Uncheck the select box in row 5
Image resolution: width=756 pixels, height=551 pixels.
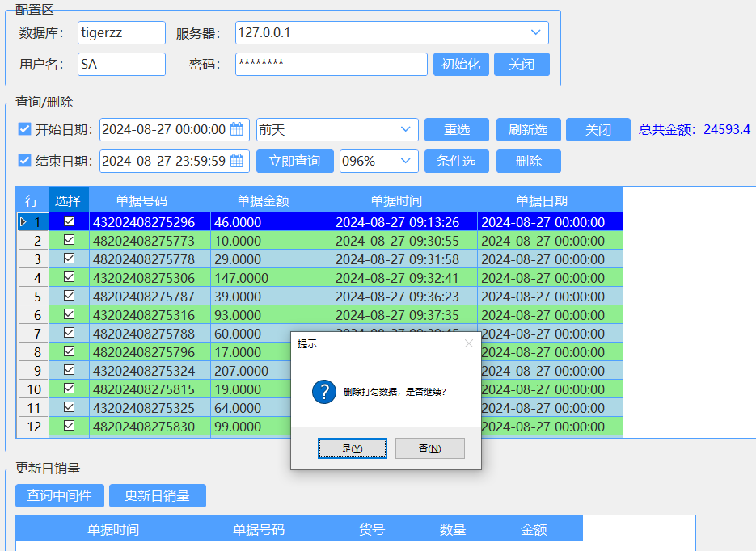click(69, 296)
